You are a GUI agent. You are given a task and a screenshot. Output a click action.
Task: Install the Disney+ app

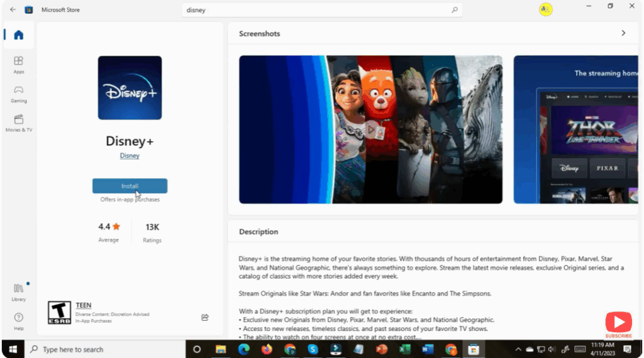pos(130,186)
